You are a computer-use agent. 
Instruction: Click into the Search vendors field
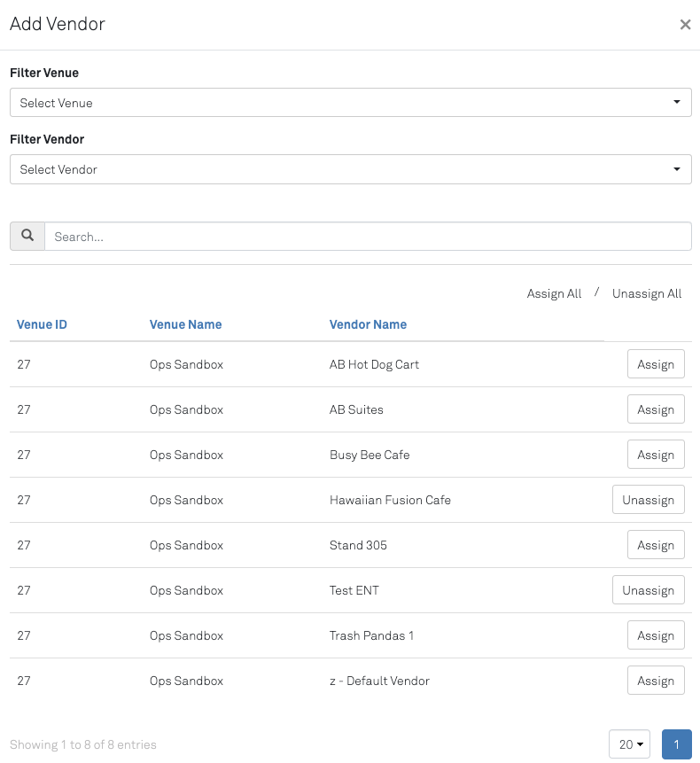368,237
